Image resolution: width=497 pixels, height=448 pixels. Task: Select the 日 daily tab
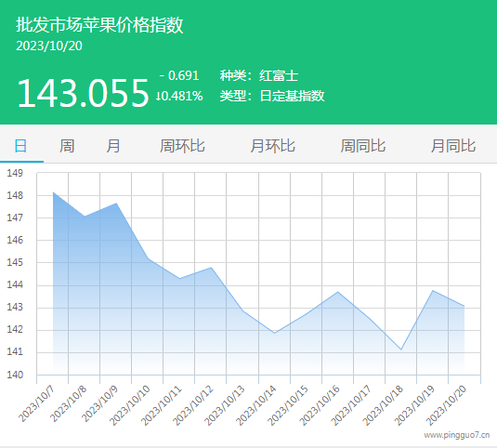click(21, 146)
